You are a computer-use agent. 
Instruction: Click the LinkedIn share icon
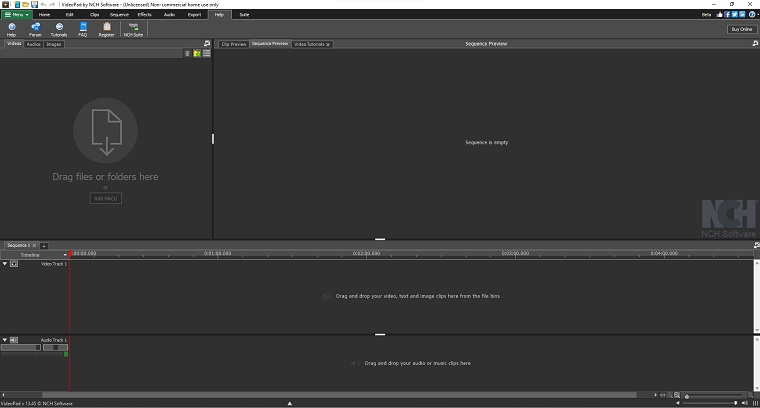tap(742, 15)
